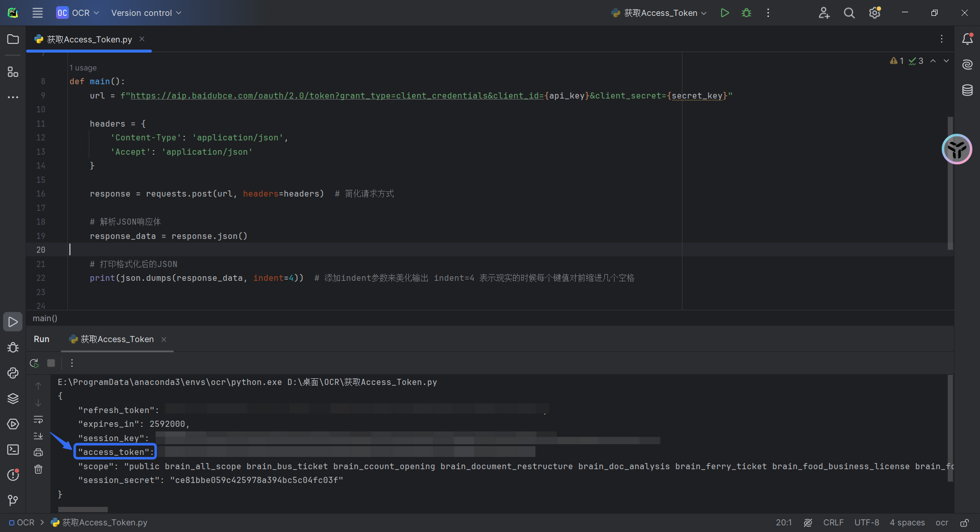
Task: Click 获取Access_Token.py breadcrumb in status bar
Action: click(100, 522)
